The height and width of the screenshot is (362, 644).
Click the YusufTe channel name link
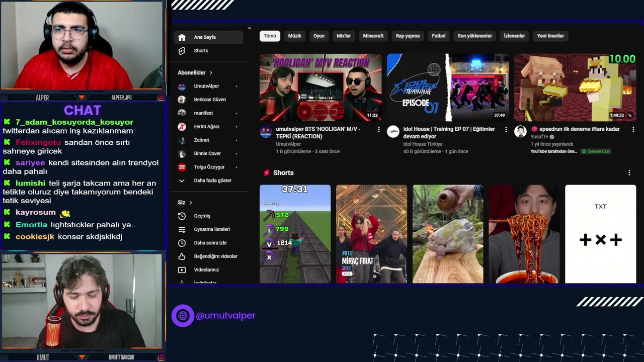[x=539, y=137]
